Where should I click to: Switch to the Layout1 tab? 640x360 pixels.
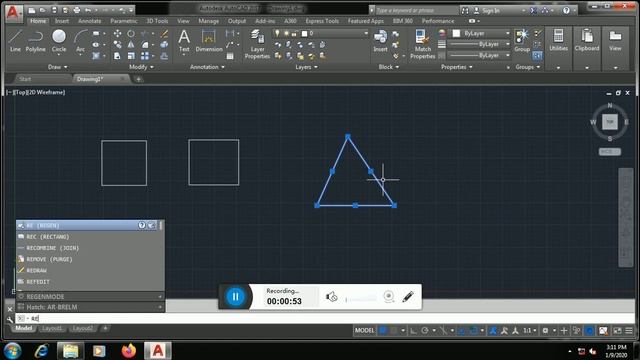coord(51,329)
